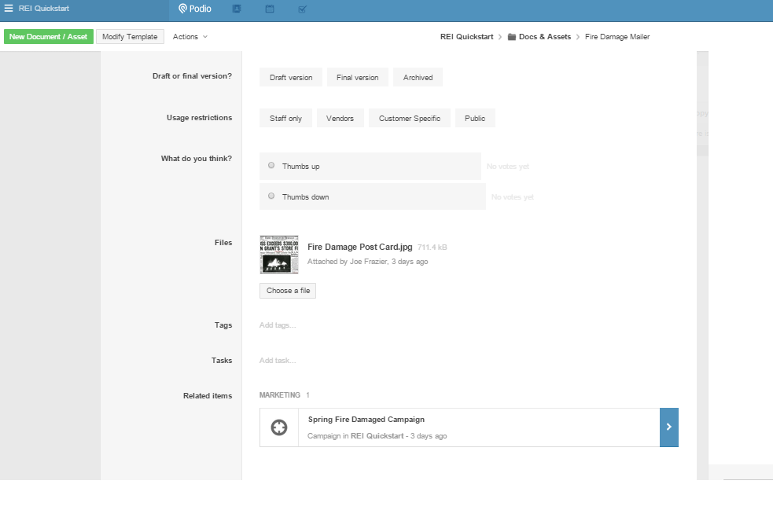Image resolution: width=773 pixels, height=532 pixels.
Task: Set usage restriction to Staff only
Action: pyautogui.click(x=285, y=118)
